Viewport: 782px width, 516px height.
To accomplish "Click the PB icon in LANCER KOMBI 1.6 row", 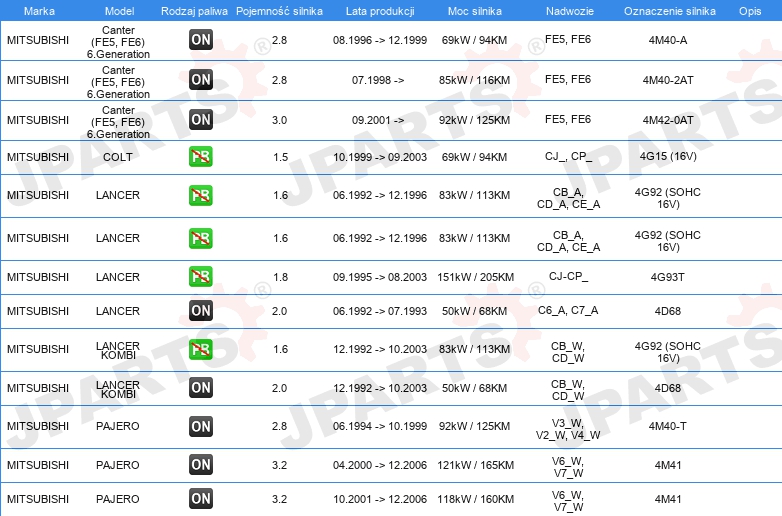I will [x=201, y=349].
